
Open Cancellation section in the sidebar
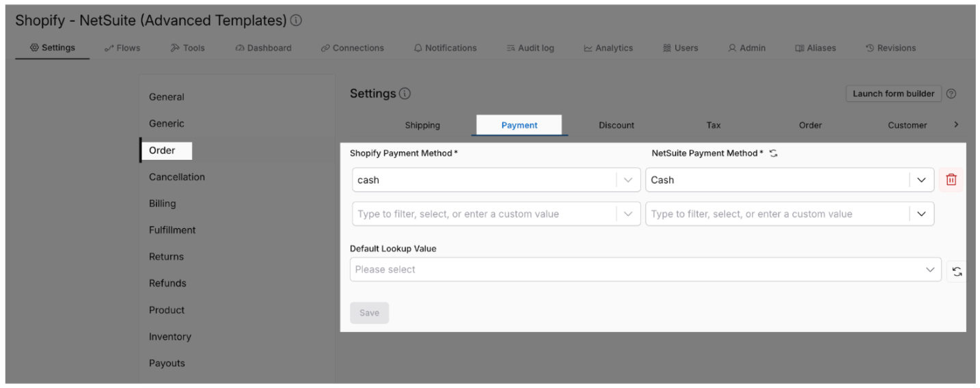[x=177, y=177]
